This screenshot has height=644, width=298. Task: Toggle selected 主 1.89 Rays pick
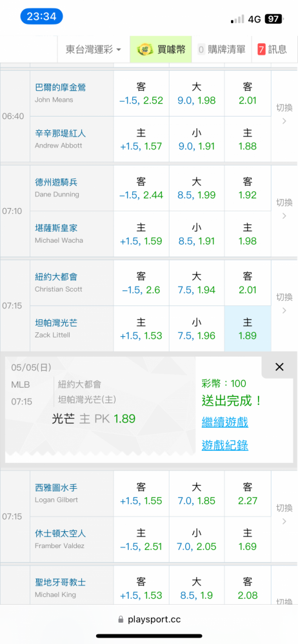[x=248, y=329]
